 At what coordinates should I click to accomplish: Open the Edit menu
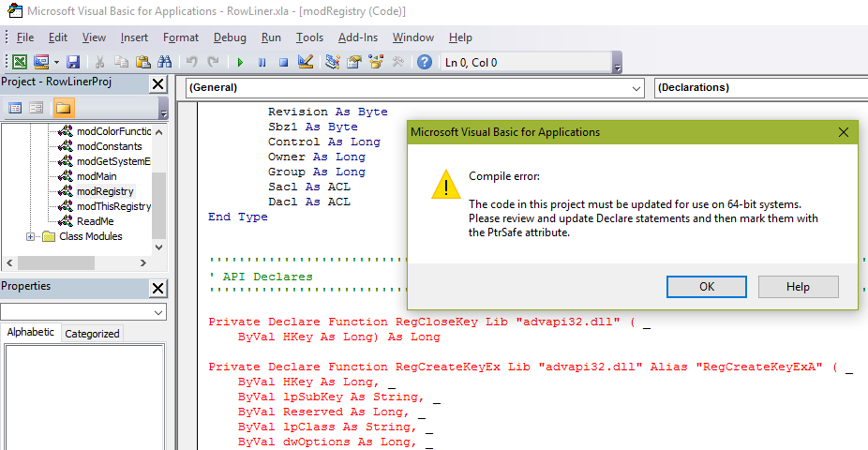click(58, 37)
